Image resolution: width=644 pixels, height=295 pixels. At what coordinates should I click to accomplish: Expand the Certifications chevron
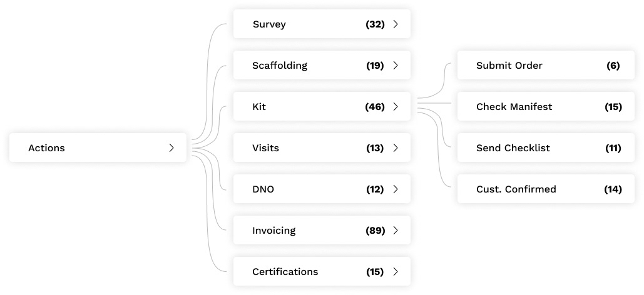396,272
